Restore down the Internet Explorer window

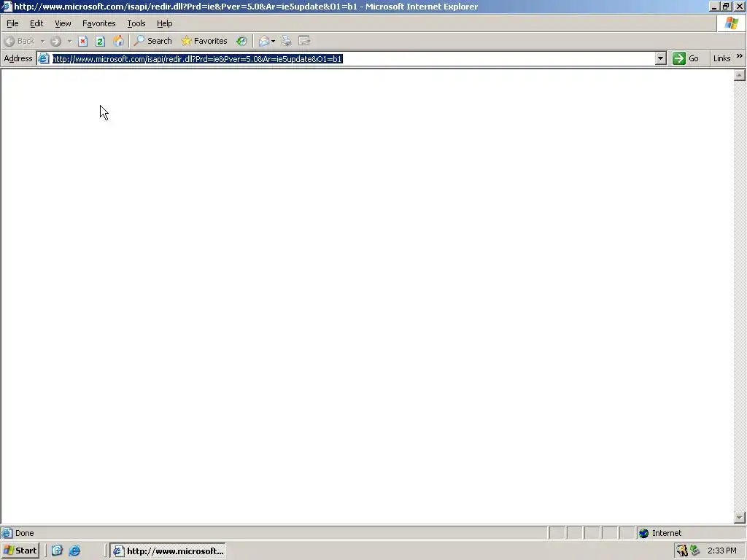pos(726,7)
